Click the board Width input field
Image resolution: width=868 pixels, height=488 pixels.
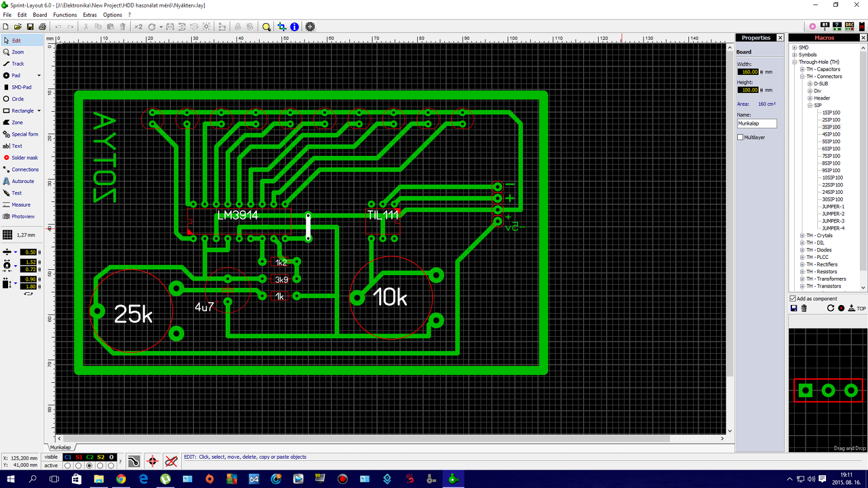[x=748, y=72]
